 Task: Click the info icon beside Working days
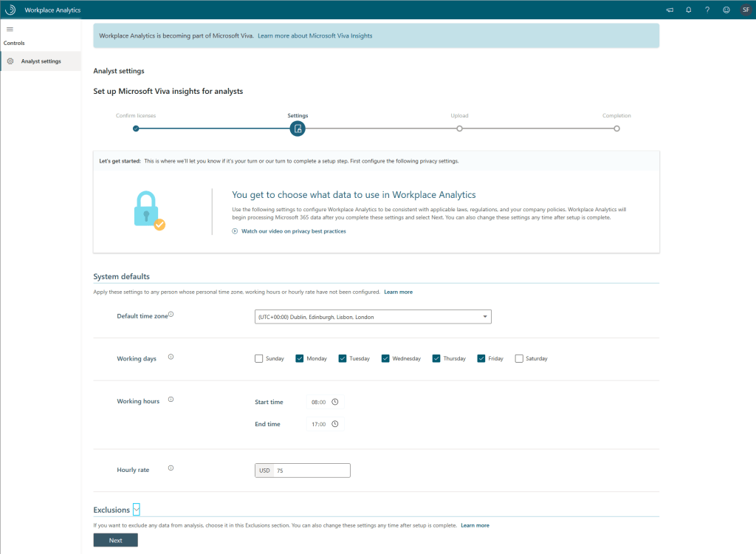pyautogui.click(x=171, y=358)
